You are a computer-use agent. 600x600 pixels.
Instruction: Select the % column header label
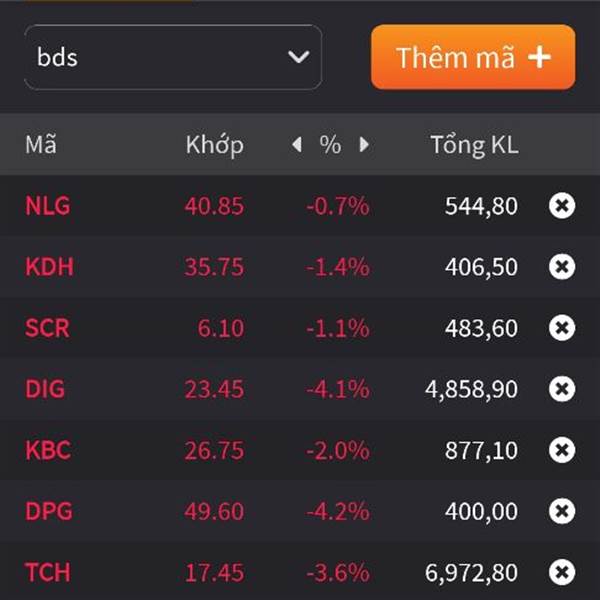point(330,145)
